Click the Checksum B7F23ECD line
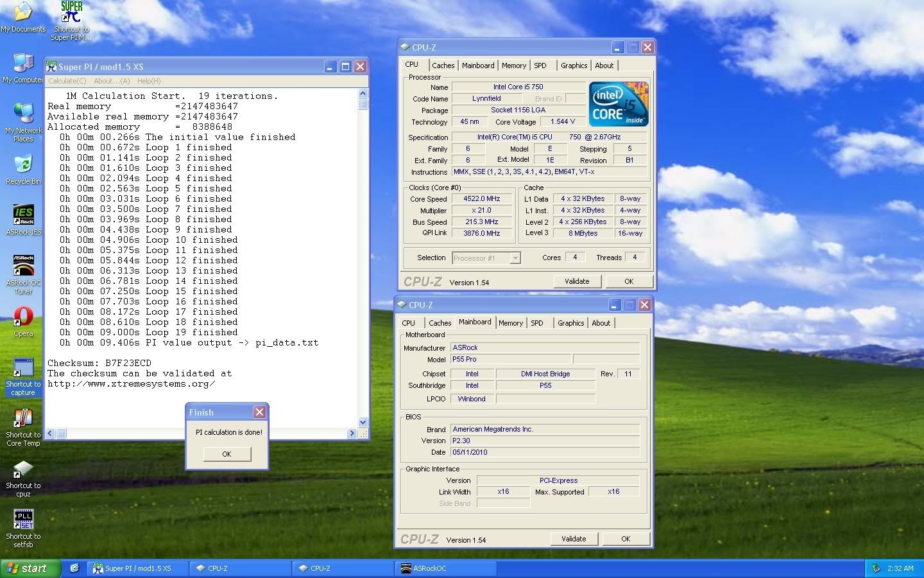Screen dimensions: 924x578 tap(99, 363)
